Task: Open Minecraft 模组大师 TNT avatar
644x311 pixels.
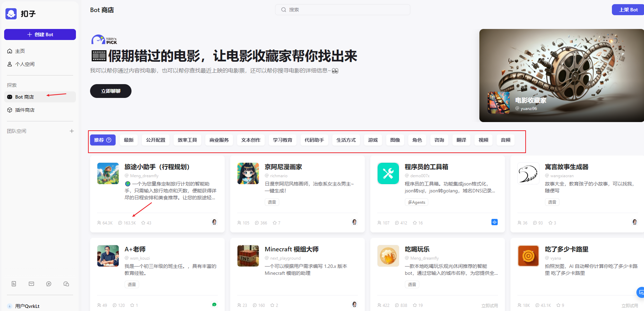Action: point(248,256)
